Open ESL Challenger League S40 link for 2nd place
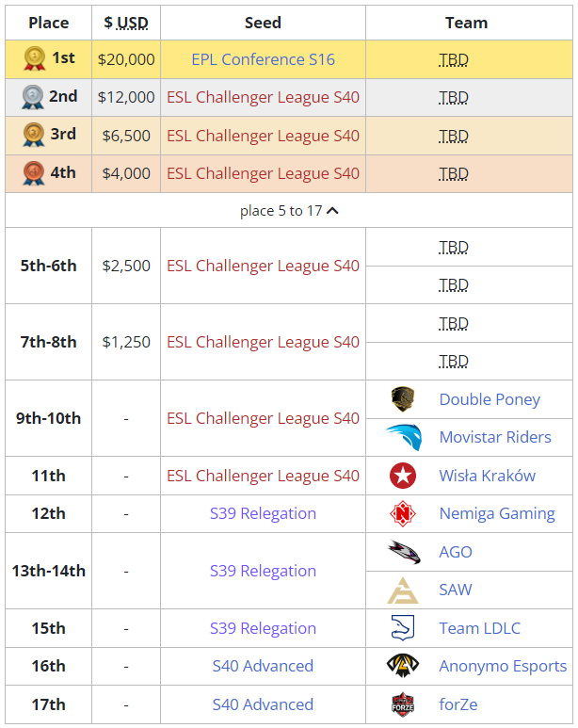Viewport: 578px width, 728px height. 263,97
